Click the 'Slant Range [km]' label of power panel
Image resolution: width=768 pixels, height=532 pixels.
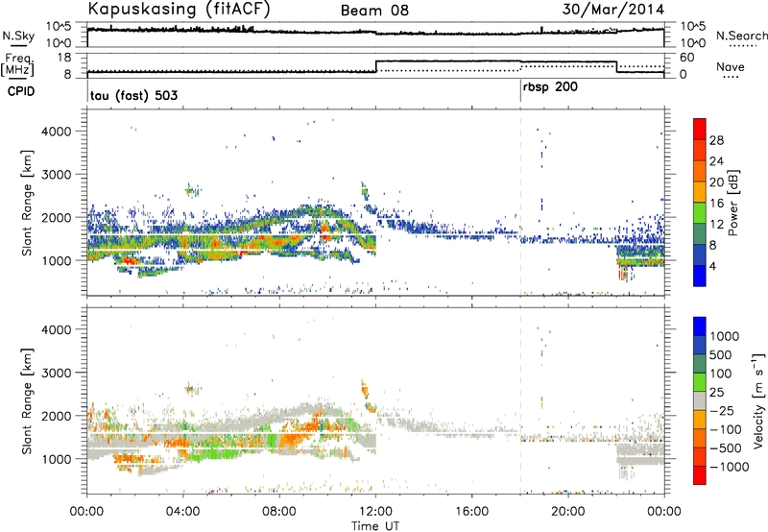[x=27, y=203]
